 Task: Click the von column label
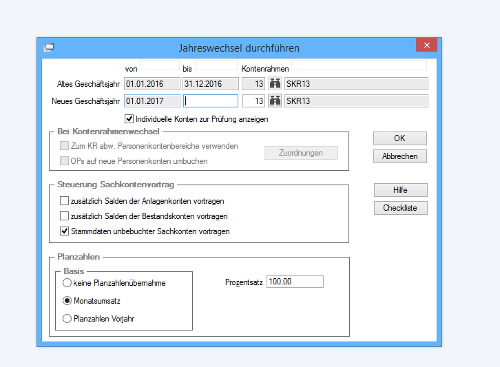[x=131, y=69]
